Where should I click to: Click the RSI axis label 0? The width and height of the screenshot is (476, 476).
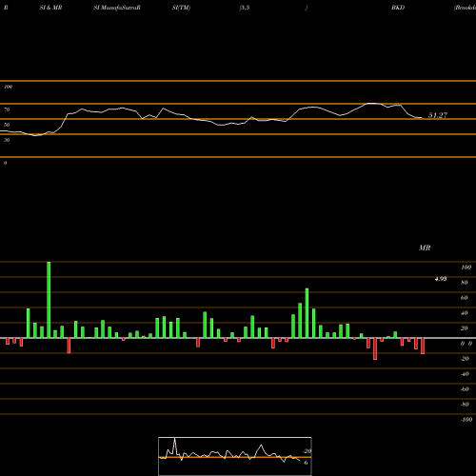(x=5, y=163)
